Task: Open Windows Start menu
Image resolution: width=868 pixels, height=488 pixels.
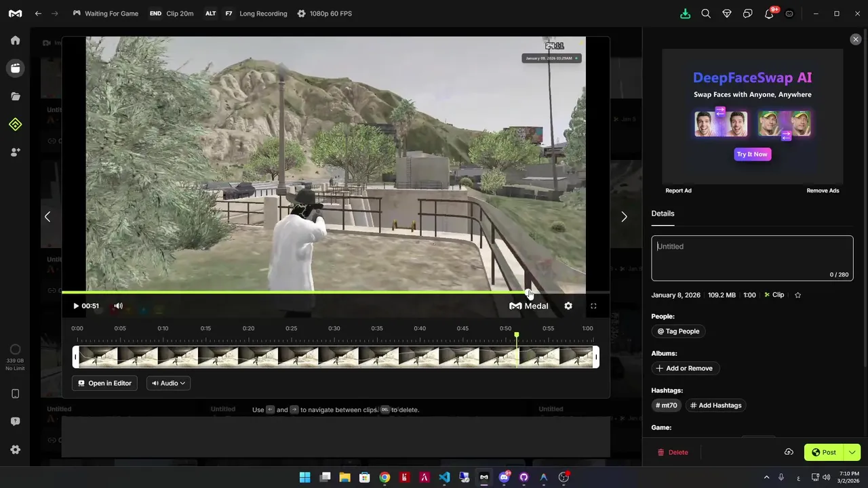Action: click(304, 477)
